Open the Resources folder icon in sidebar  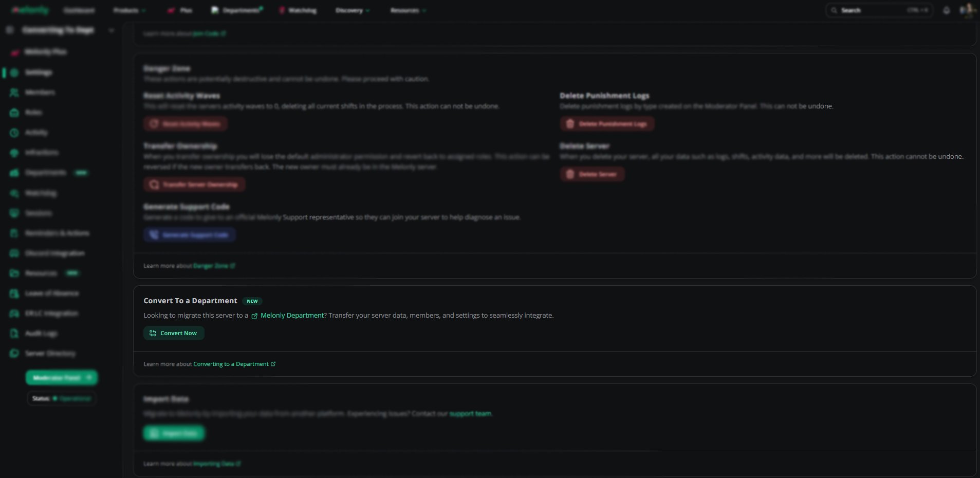(14, 273)
